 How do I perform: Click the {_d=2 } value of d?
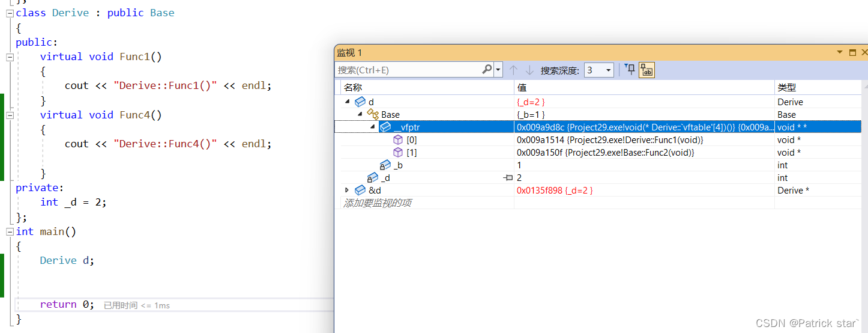coord(531,102)
